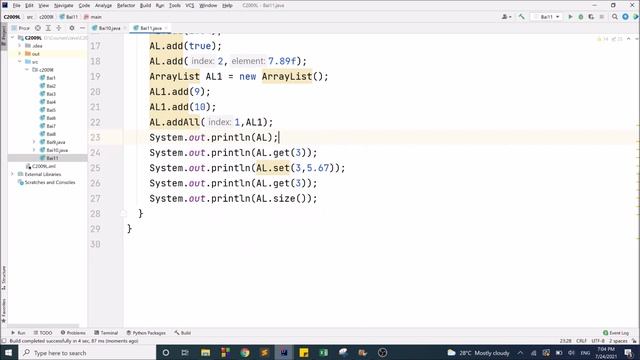
Task: Collapse the C2009L project root node
Action: (x=13, y=38)
